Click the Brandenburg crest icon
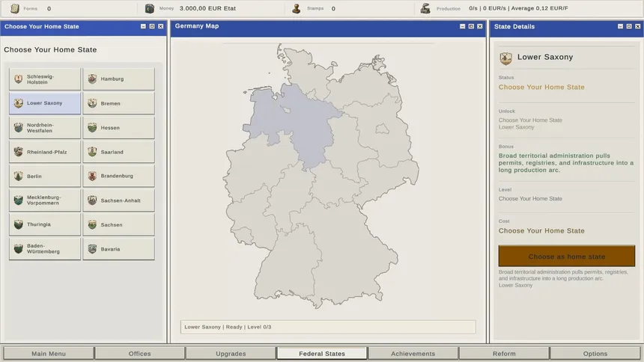The height and width of the screenshot is (362, 644). point(92,176)
